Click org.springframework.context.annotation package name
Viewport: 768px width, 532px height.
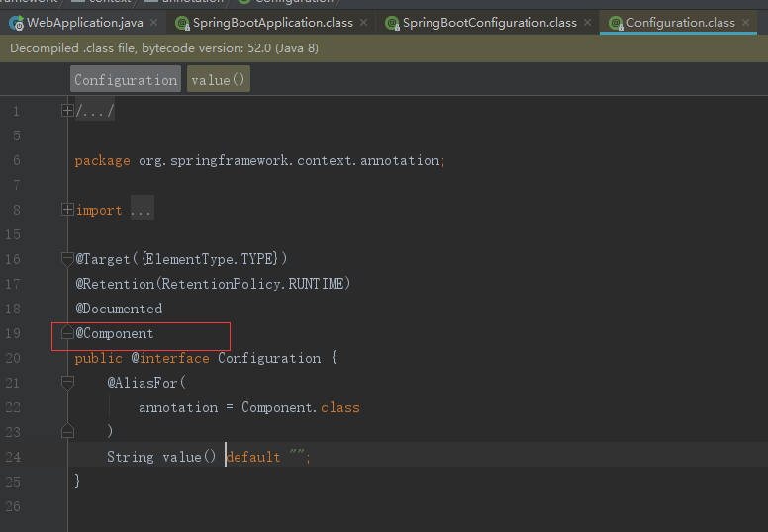point(289,160)
